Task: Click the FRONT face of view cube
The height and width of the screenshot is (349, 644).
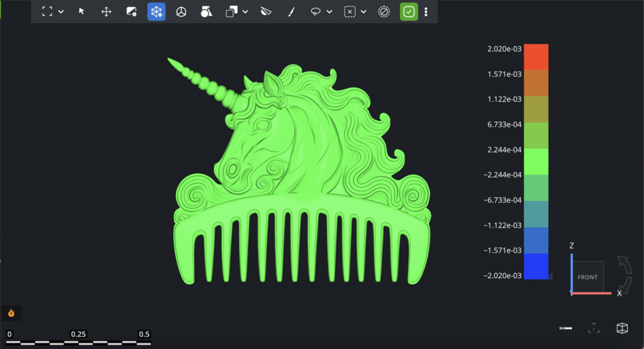Action: coord(587,277)
